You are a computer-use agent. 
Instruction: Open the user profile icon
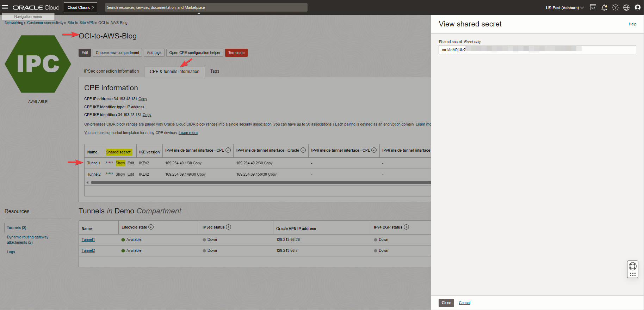click(x=638, y=7)
